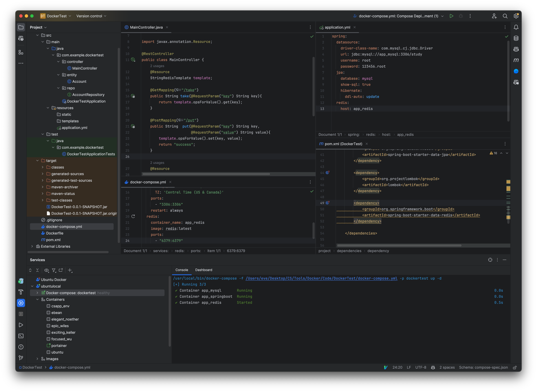Select the csapp_env container
Viewport: 537px width, 392px height.
click(x=60, y=306)
